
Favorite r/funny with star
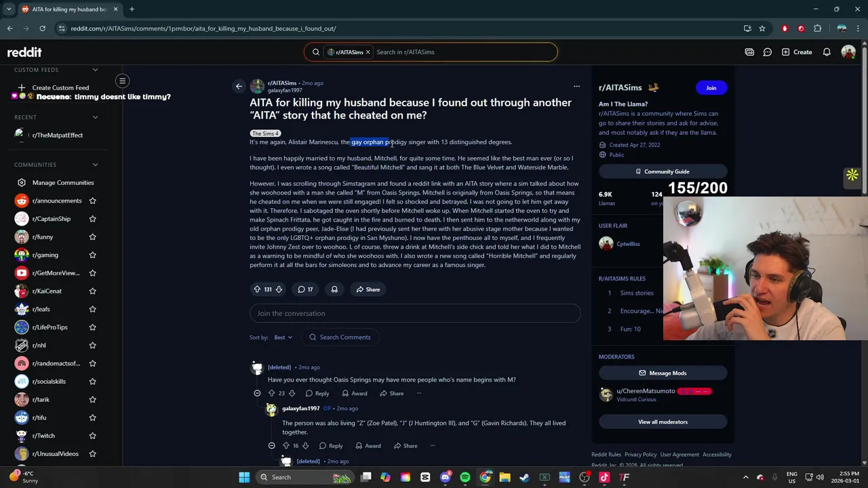coord(93,237)
